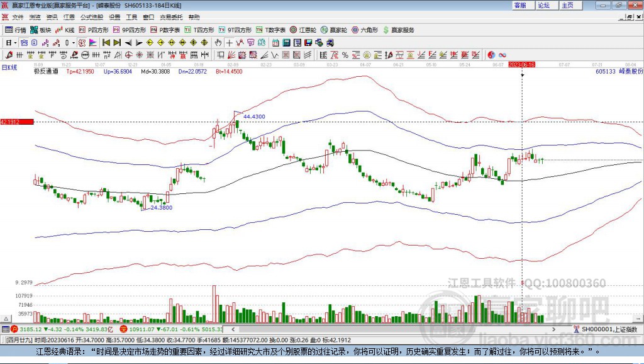The image size is (644, 364).
Task: Jump to last bar with right-end arrow
Action: [117, 42]
